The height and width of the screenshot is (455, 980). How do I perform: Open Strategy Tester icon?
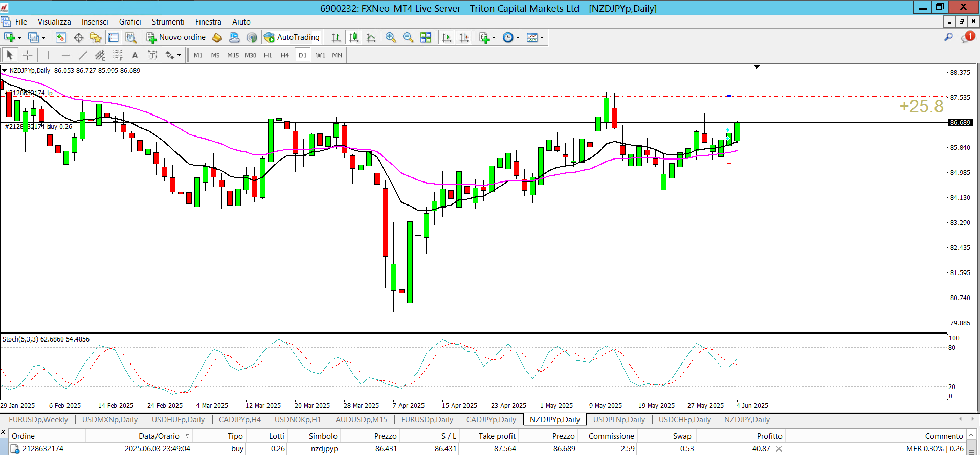pos(131,37)
